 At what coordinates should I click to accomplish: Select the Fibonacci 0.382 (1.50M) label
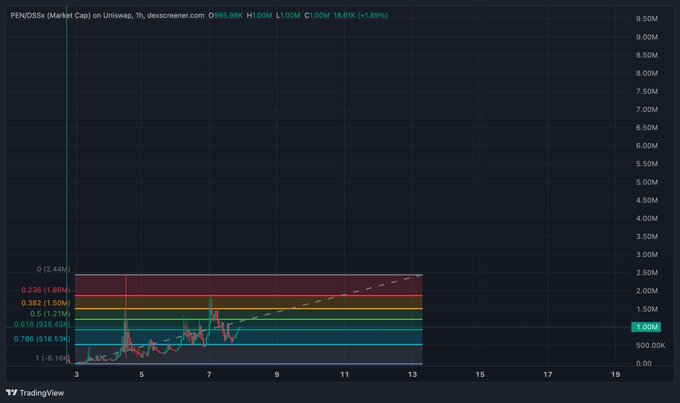point(46,303)
